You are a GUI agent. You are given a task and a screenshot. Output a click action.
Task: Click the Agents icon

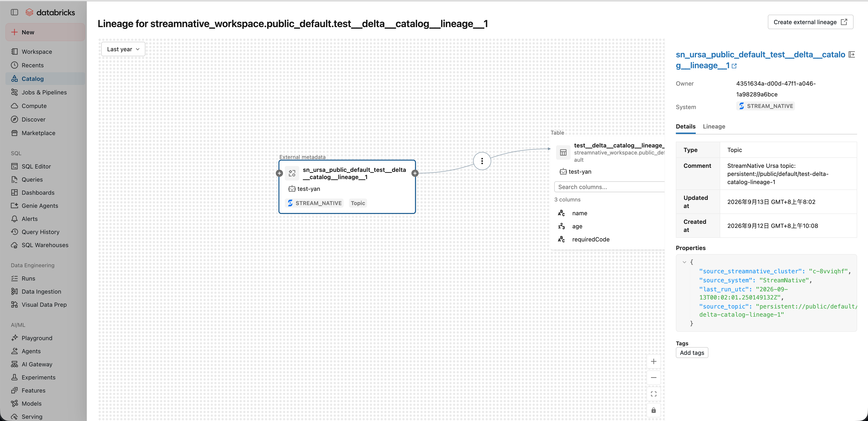click(14, 351)
